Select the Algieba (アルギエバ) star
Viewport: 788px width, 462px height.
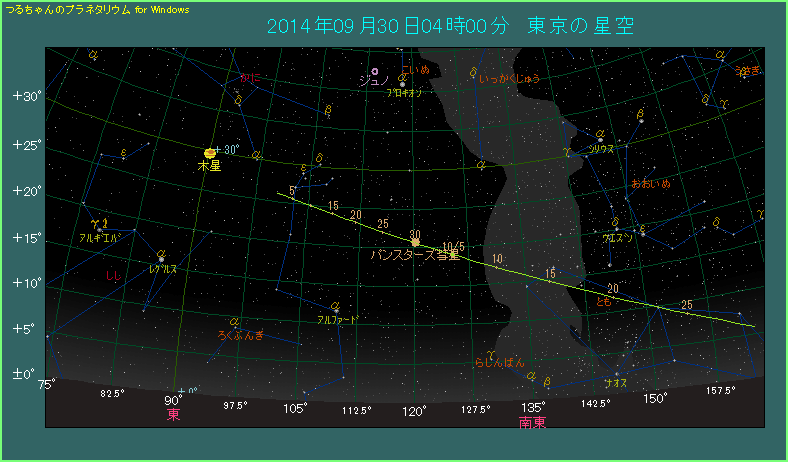click(x=99, y=229)
